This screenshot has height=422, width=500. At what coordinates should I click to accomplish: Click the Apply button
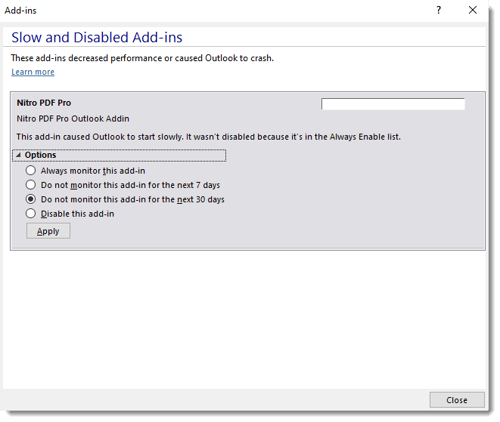[x=48, y=231]
